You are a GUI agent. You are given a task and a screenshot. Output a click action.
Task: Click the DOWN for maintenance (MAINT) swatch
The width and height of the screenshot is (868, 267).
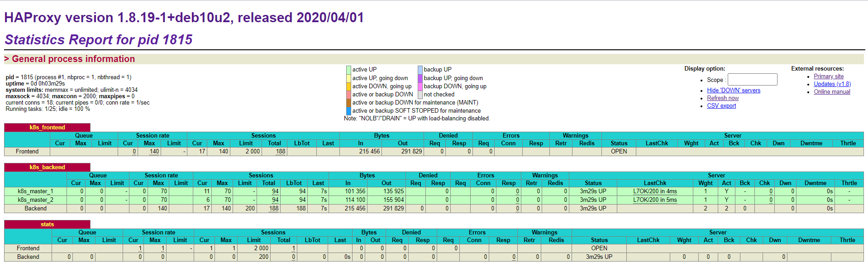pyautogui.click(x=348, y=102)
